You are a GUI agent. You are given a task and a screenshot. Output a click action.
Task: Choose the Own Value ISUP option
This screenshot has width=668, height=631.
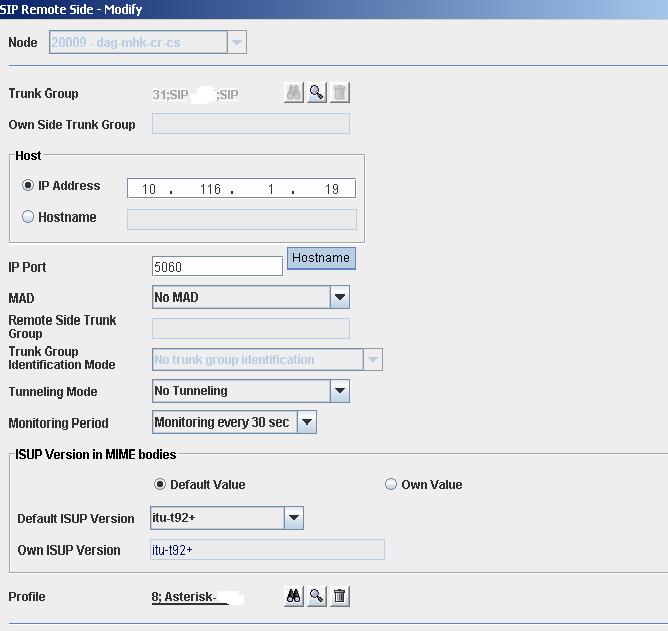[391, 485]
